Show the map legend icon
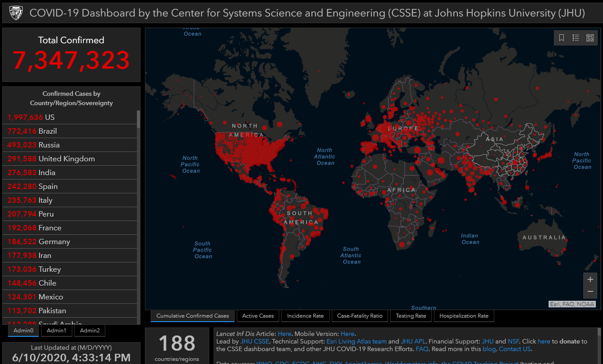The width and height of the screenshot is (603, 364). (x=576, y=38)
